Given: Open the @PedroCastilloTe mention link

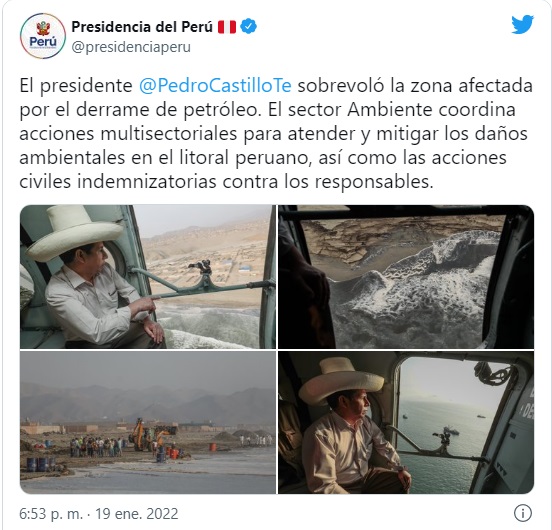Looking at the screenshot, I should [215, 86].
